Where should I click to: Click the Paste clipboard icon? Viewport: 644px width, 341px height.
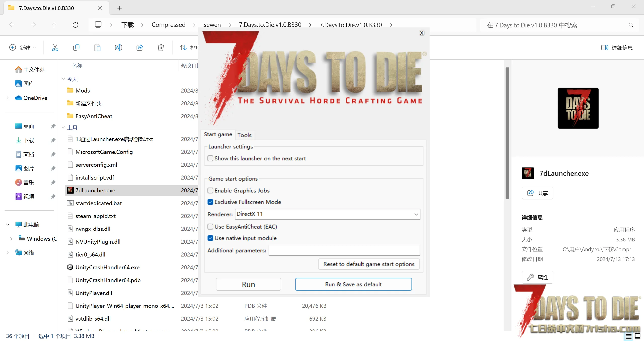(x=97, y=48)
